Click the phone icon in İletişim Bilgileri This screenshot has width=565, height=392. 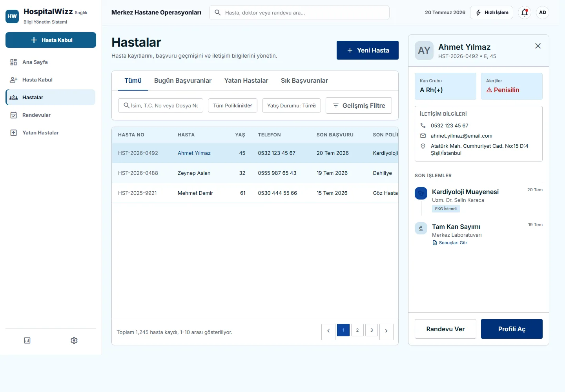[x=423, y=125]
